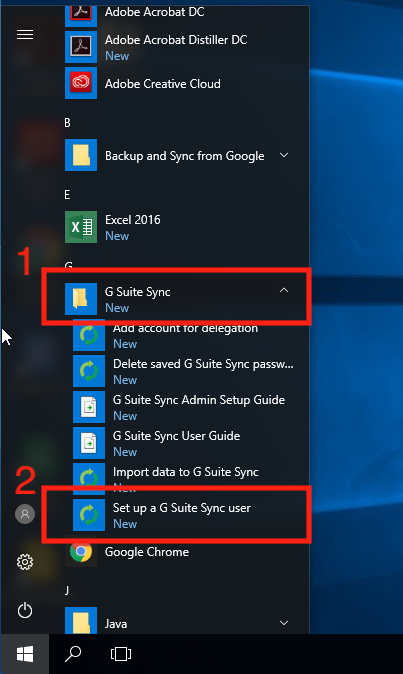Click the 'G Suite Sync User Guide' label

coord(177,436)
